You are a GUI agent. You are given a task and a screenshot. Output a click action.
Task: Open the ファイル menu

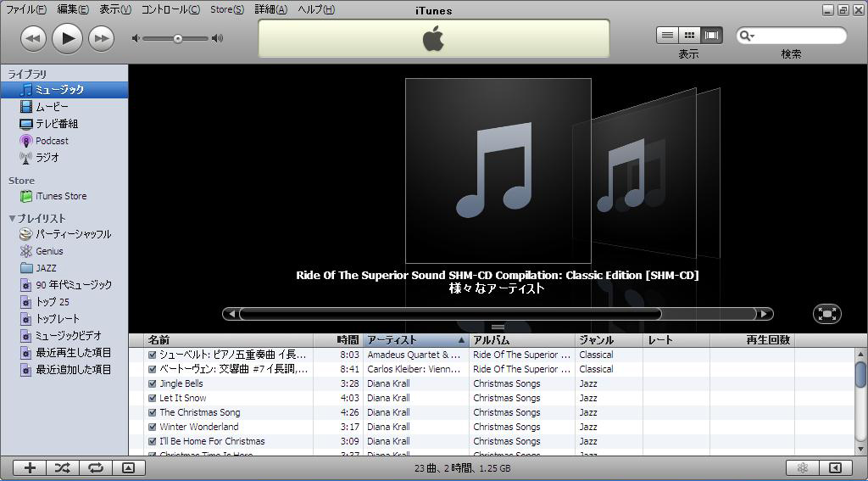26,9
